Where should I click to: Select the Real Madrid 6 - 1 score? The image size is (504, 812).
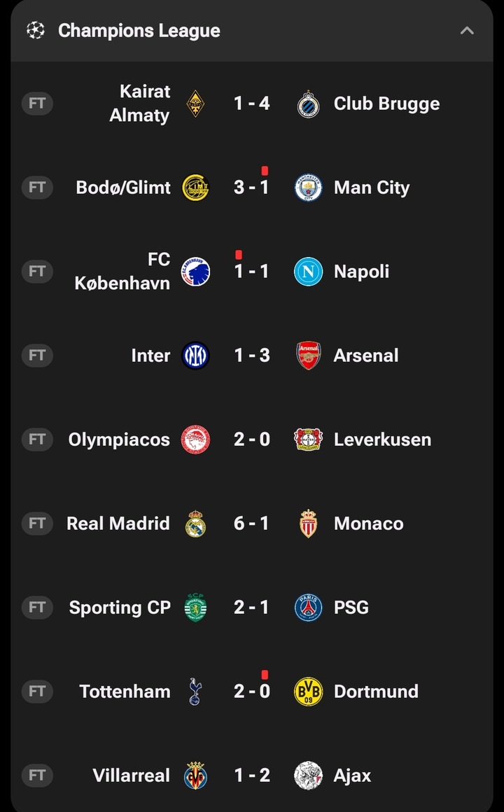click(x=251, y=524)
